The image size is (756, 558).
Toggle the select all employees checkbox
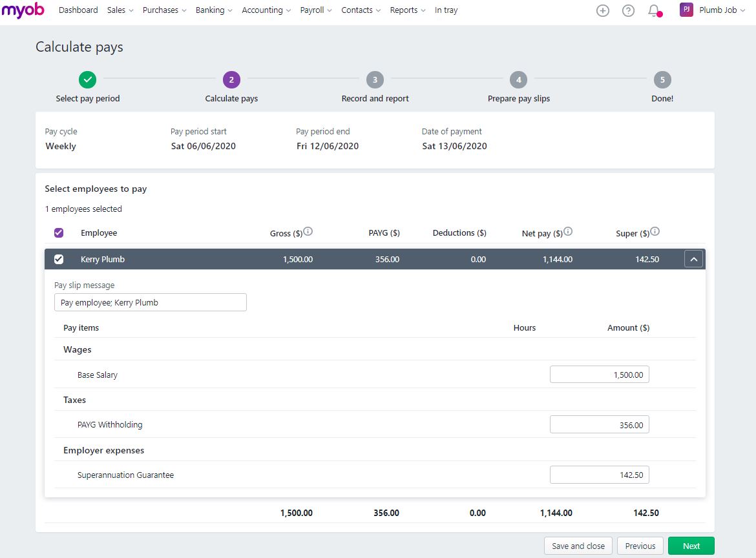(x=59, y=232)
